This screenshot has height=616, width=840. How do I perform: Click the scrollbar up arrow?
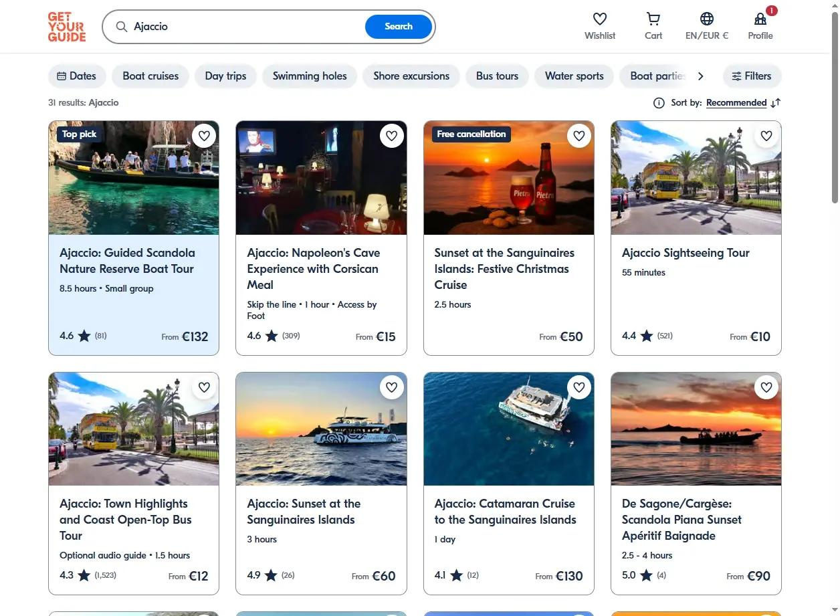pyautogui.click(x=835, y=5)
